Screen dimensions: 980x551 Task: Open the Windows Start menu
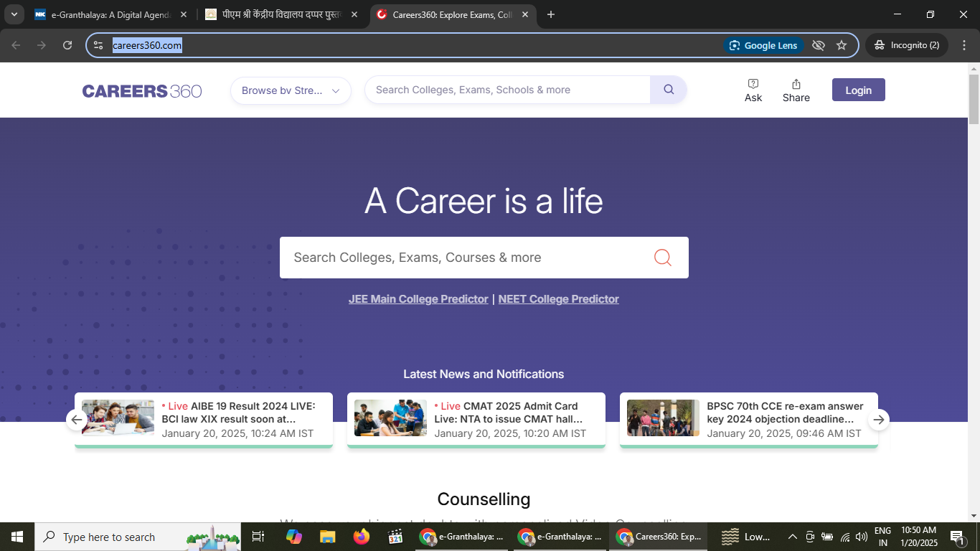(17, 537)
